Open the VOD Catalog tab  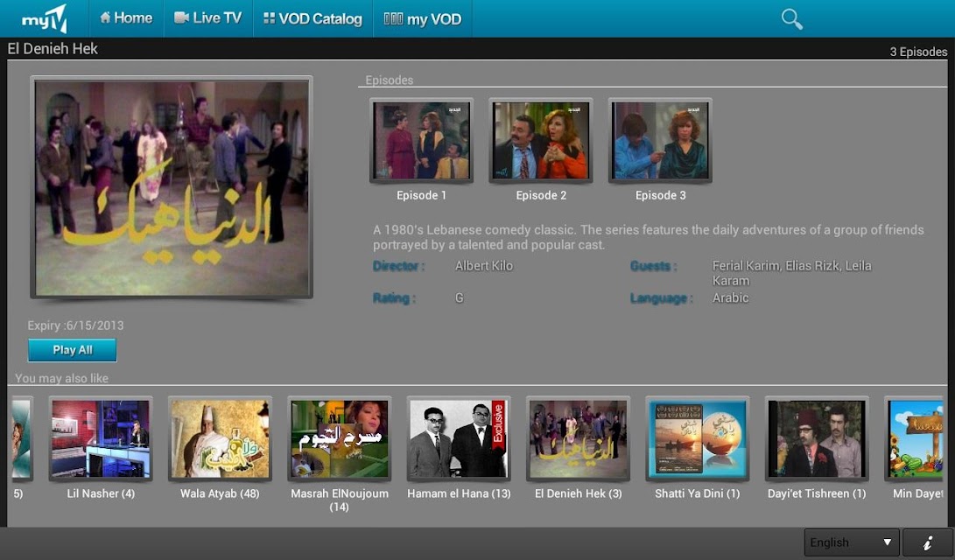(312, 19)
